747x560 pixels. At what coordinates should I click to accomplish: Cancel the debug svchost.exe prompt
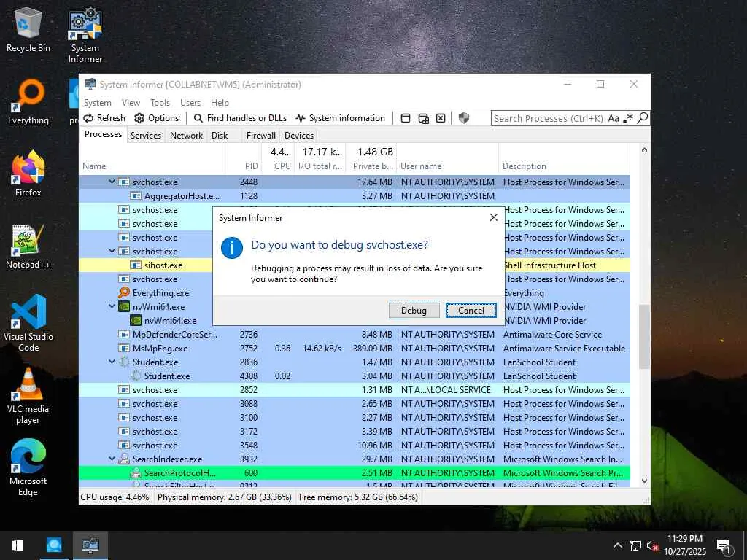click(x=471, y=311)
